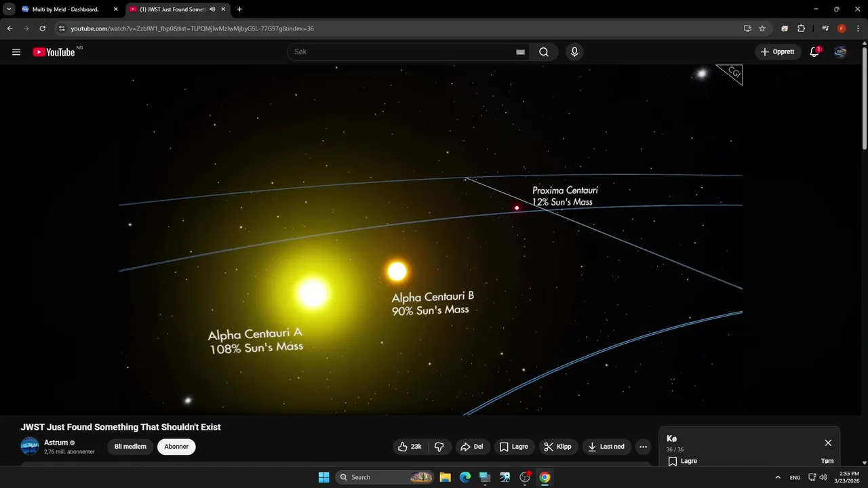Screen dimensions: 868x488
Task: Dislike the video with thumbs down
Action: coord(439,447)
